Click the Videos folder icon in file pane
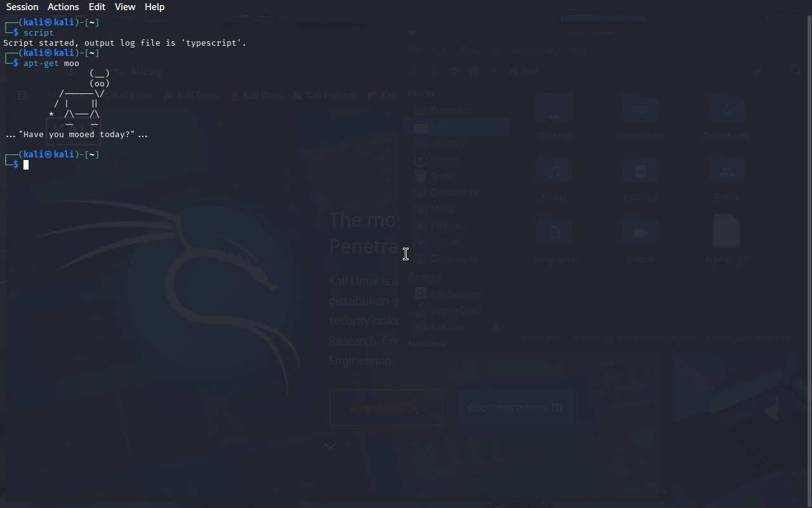 tap(640, 232)
